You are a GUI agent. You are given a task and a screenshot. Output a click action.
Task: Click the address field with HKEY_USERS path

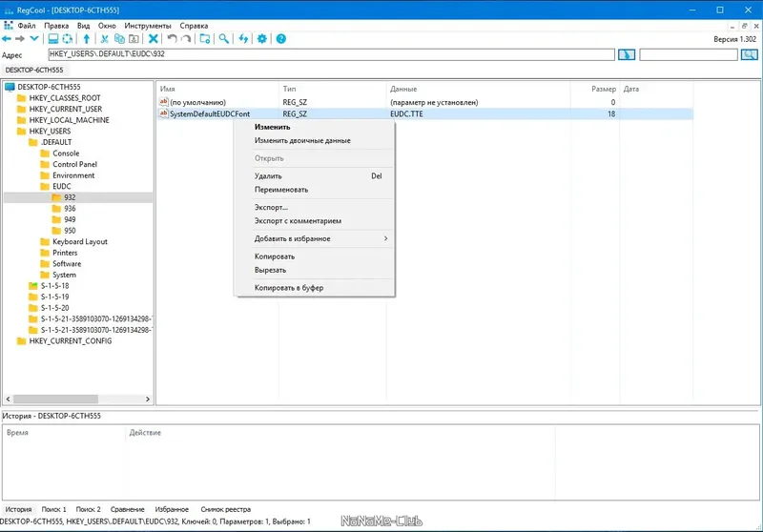click(x=331, y=54)
